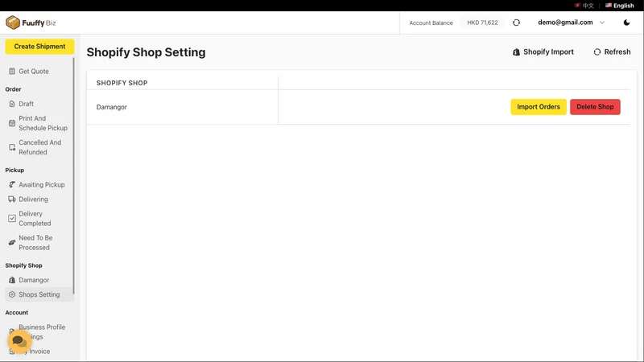The width and height of the screenshot is (644, 362).
Task: Open the Delivering list
Action: click(33, 199)
